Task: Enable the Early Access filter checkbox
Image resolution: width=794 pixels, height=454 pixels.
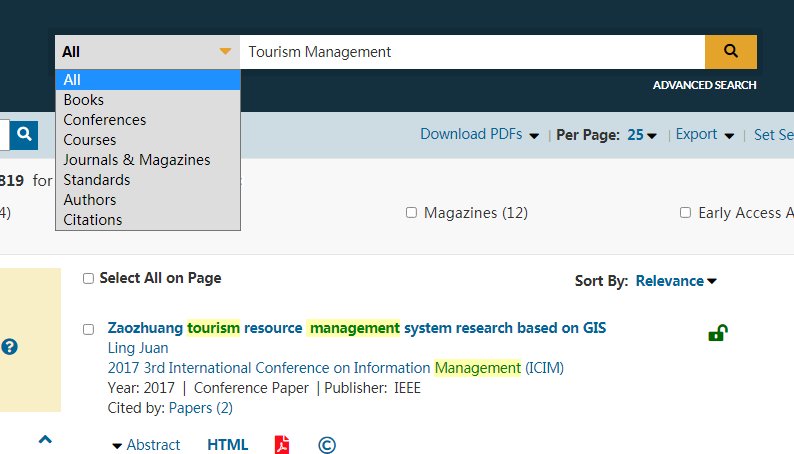Action: point(685,213)
